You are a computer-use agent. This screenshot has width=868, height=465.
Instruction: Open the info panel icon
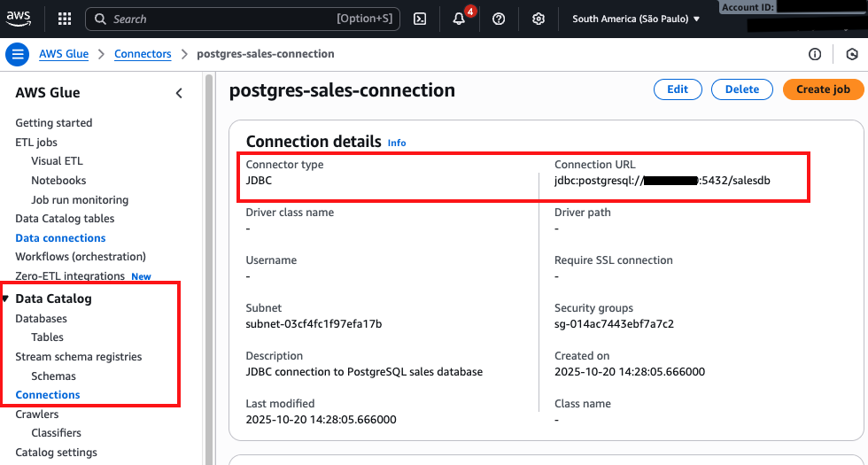point(815,54)
